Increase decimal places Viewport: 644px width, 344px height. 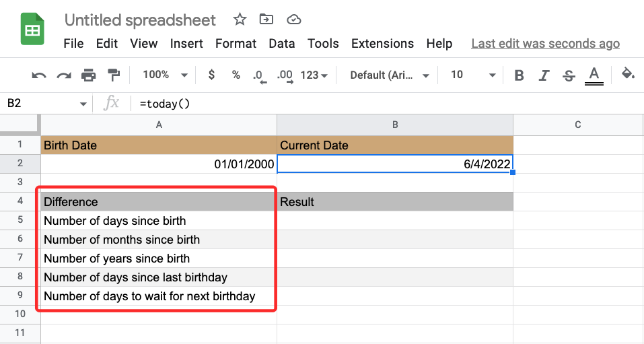pos(285,76)
